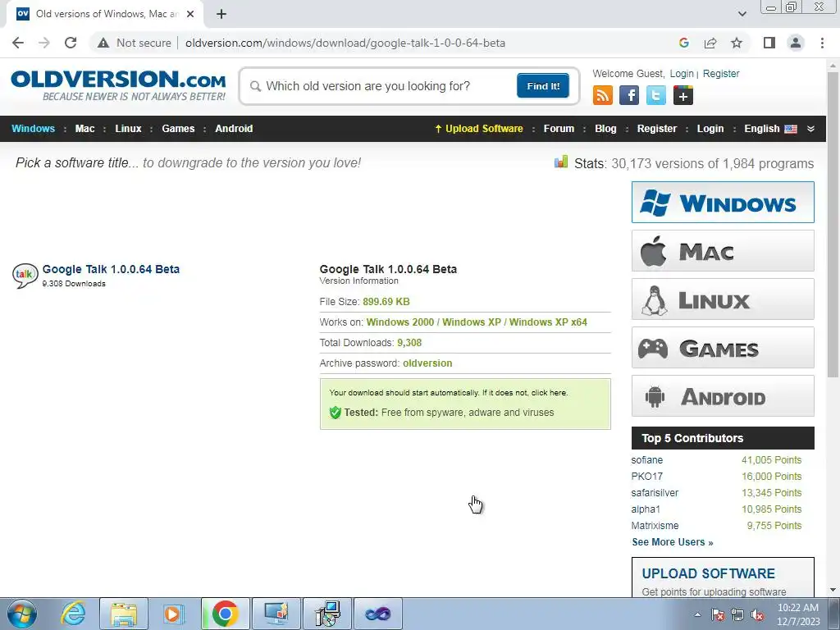This screenshot has width=840, height=630.
Task: Click the click here download link
Action: pos(549,393)
